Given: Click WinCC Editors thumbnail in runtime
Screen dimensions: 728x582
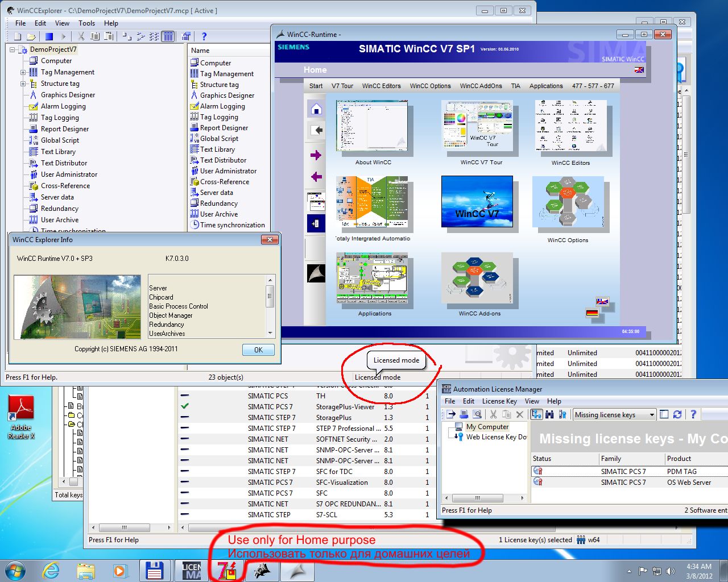Looking at the screenshot, I should tap(570, 126).
